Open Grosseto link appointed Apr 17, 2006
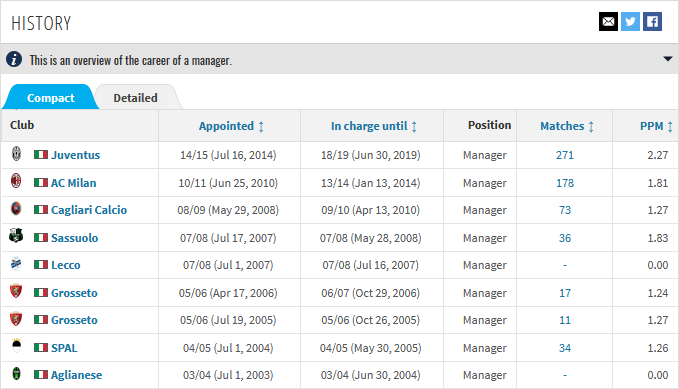 [74, 293]
